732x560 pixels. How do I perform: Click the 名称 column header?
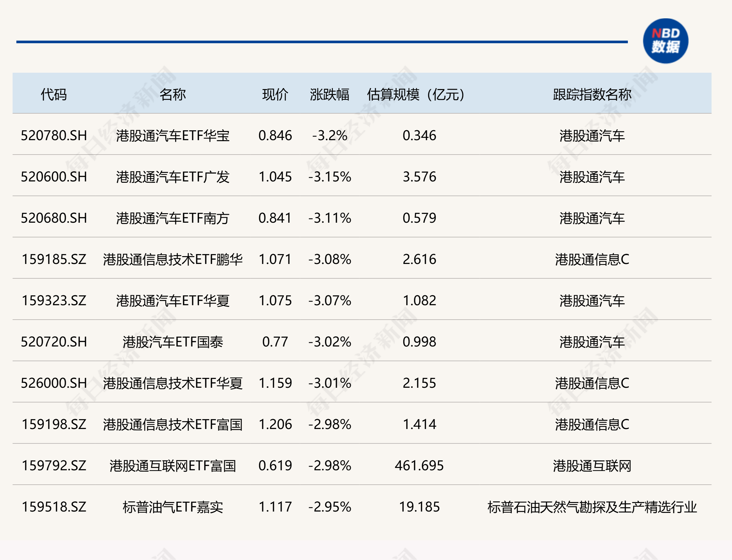[x=173, y=95]
